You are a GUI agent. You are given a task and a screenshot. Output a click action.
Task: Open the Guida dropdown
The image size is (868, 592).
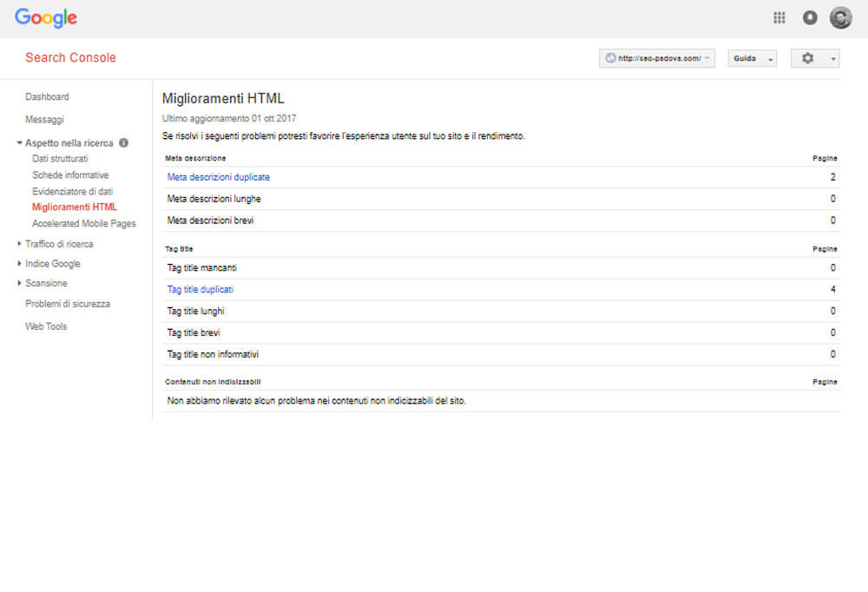click(x=752, y=58)
